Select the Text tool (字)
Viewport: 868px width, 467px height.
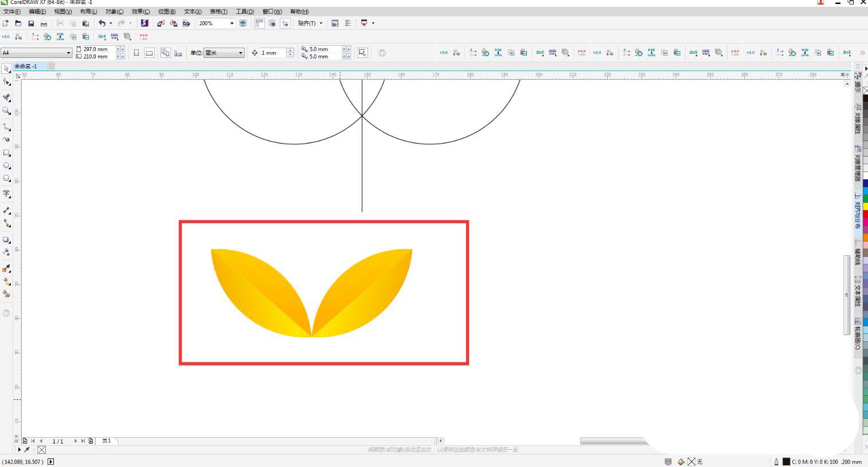click(x=6, y=194)
